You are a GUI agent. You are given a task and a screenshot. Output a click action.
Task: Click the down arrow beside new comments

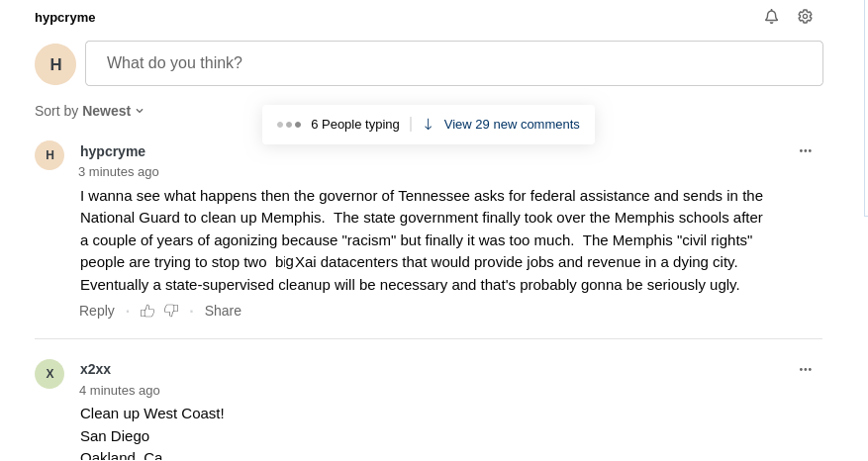[x=428, y=125]
